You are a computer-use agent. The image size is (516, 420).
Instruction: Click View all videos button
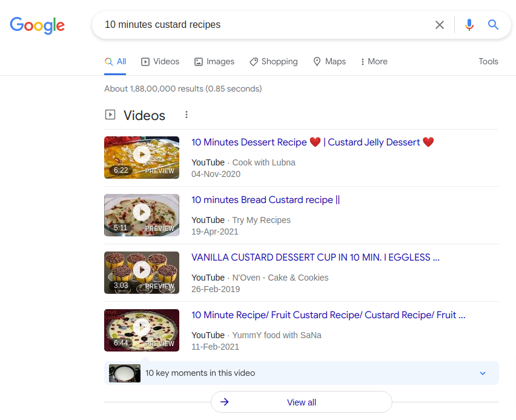click(x=302, y=402)
